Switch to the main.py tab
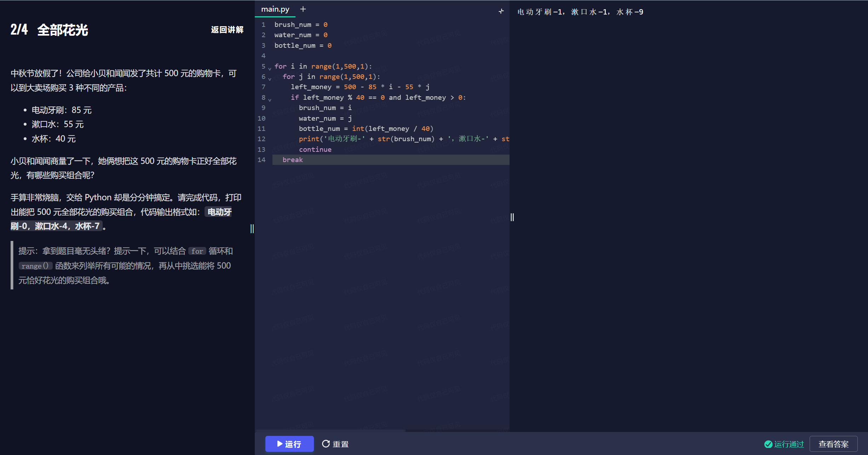The height and width of the screenshot is (455, 868). [x=275, y=9]
